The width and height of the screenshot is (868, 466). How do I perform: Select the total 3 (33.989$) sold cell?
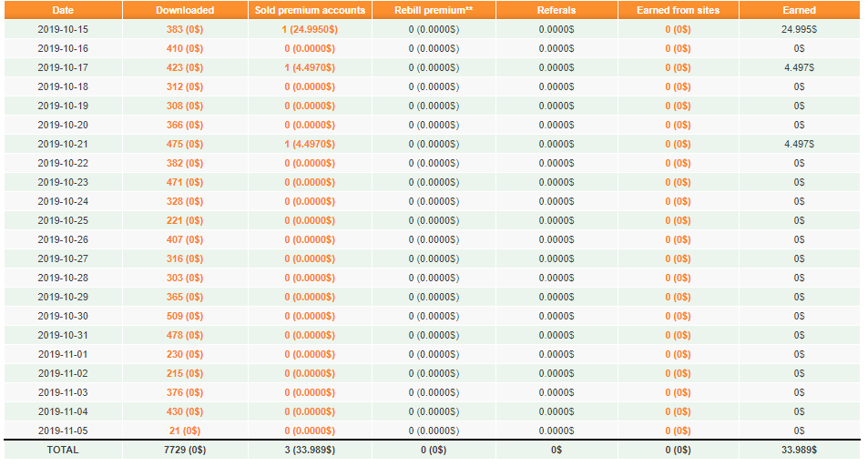[x=310, y=450]
